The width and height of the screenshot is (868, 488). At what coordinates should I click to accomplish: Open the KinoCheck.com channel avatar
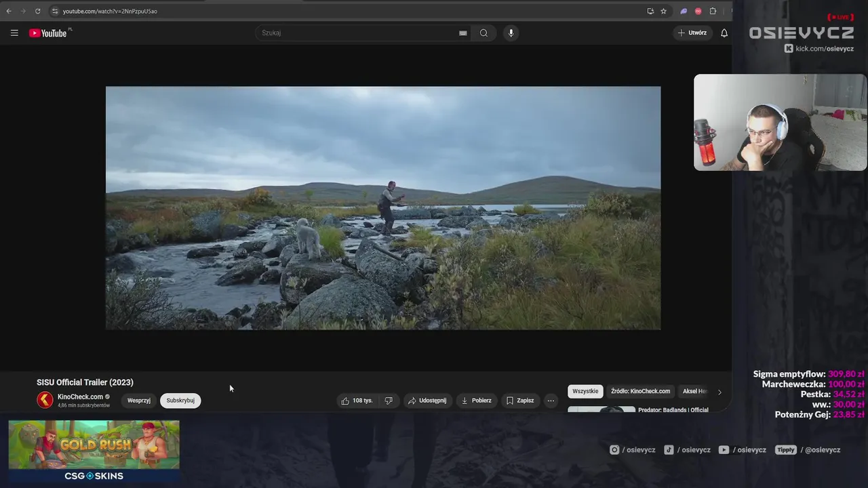[45, 400]
